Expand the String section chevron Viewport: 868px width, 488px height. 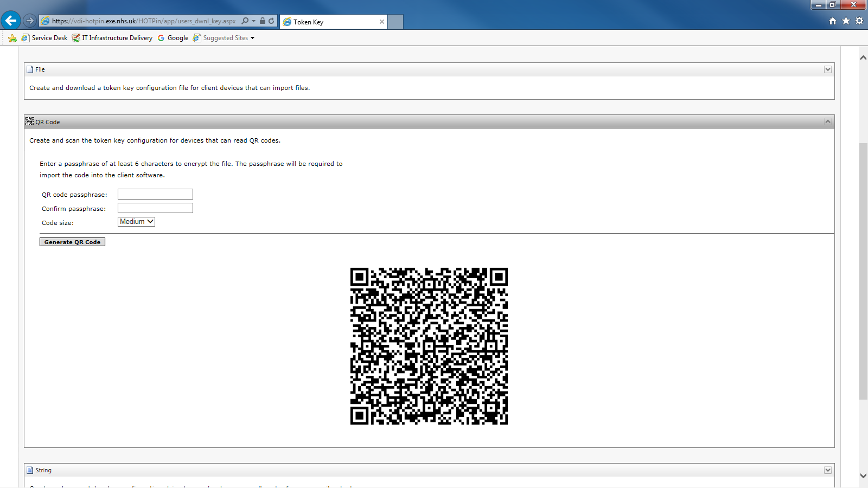[x=828, y=470]
